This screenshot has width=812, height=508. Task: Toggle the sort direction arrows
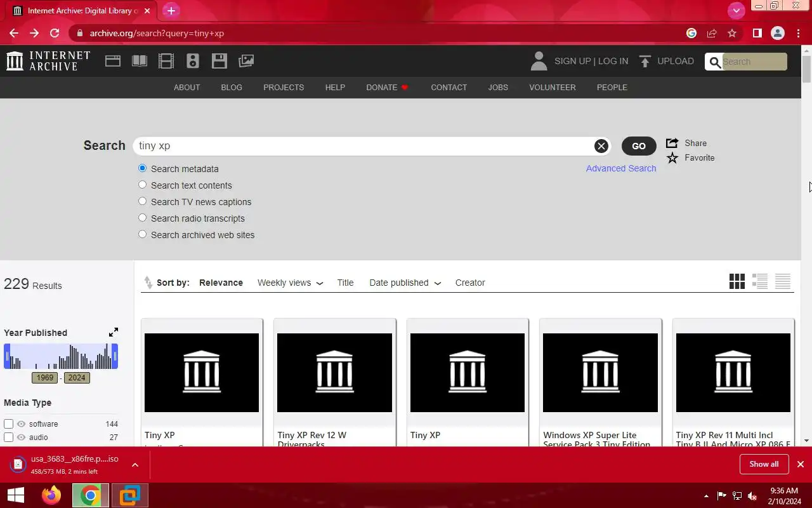click(x=148, y=283)
